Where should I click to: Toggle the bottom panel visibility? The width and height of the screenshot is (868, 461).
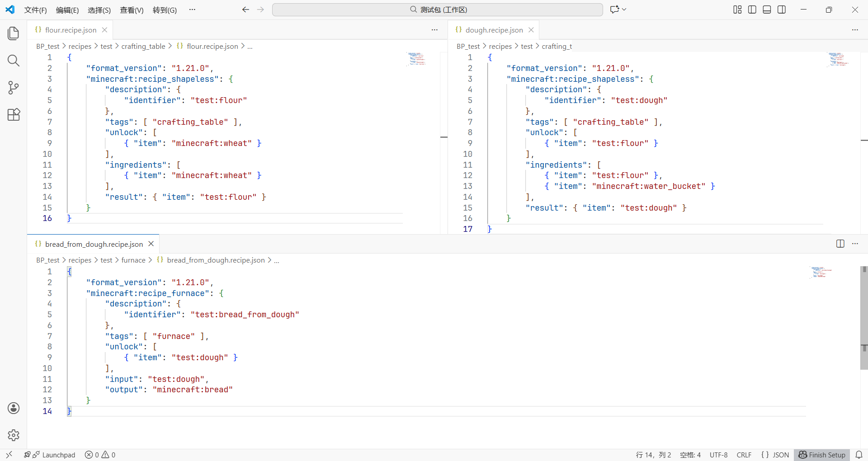(767, 9)
